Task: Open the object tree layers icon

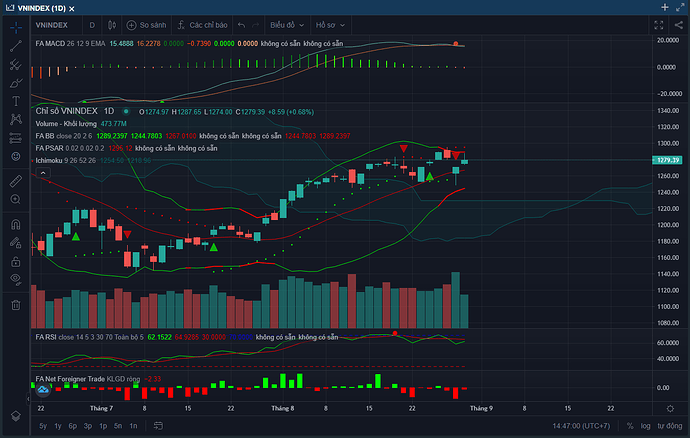Action: tap(16, 416)
